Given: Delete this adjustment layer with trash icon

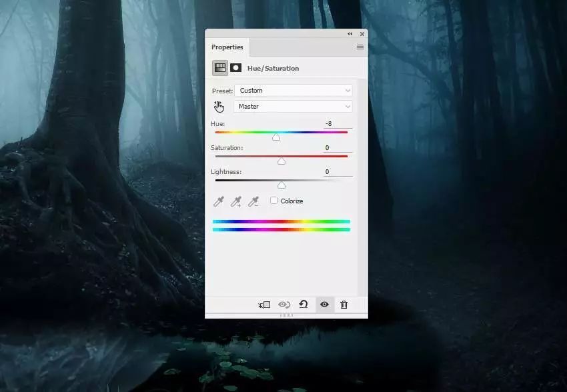Looking at the screenshot, I should (344, 305).
